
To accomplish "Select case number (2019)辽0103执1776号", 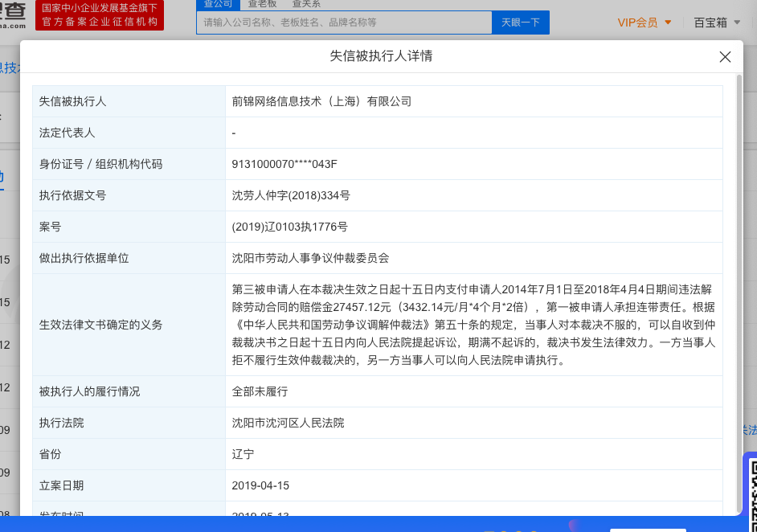I will pyautogui.click(x=289, y=227).
